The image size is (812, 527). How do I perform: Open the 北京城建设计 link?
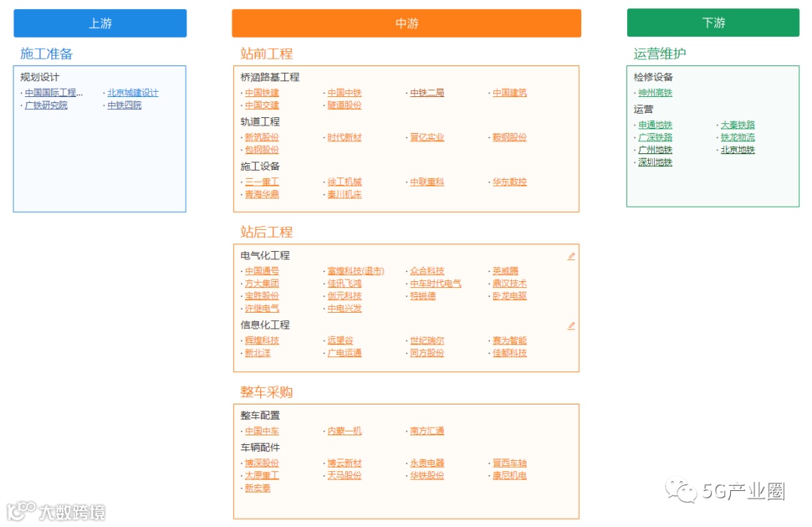[x=133, y=92]
